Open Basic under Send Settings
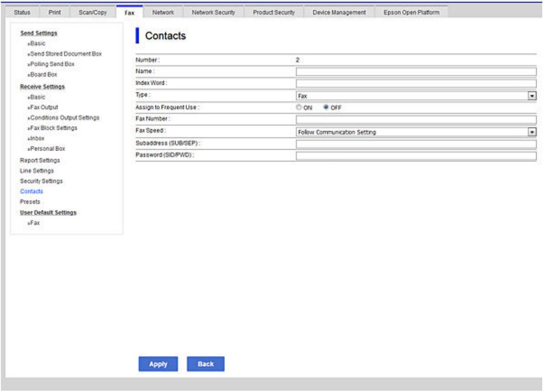 (x=37, y=44)
